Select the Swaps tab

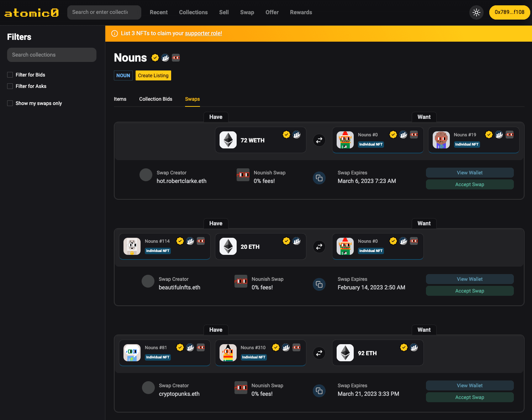point(193,99)
